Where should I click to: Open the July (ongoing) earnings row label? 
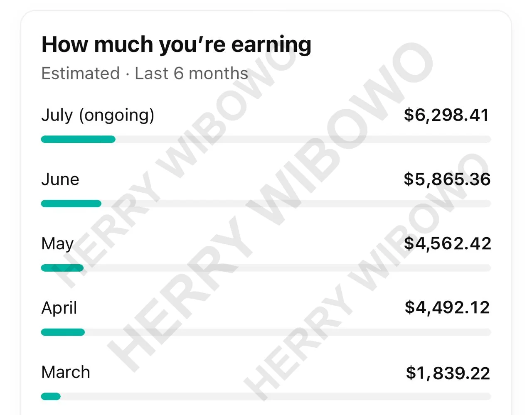coord(98,115)
